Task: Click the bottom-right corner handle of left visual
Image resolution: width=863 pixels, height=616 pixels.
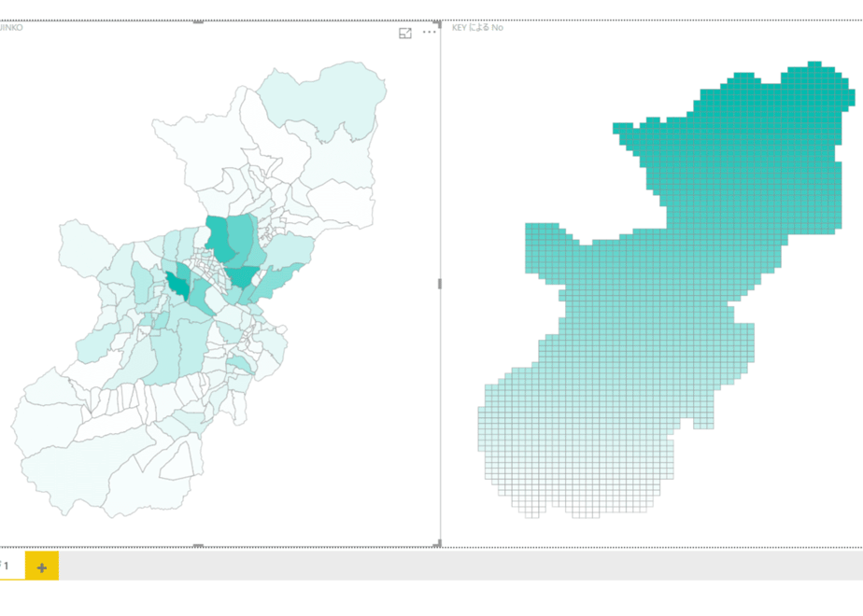Action: pyautogui.click(x=437, y=544)
